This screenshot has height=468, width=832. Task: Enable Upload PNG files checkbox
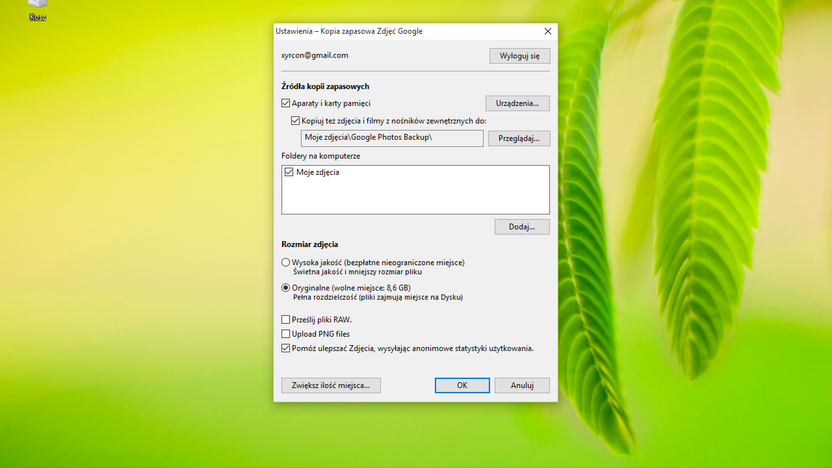285,334
